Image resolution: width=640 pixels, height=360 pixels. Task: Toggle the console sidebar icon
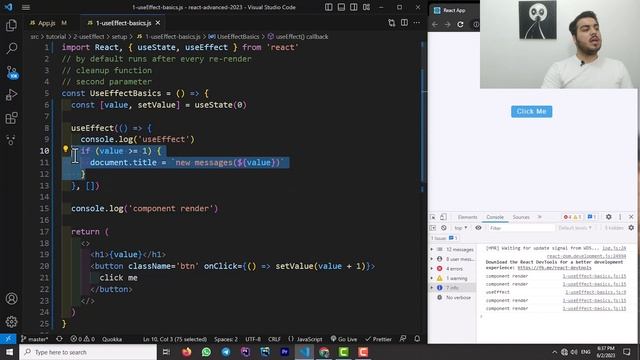tap(433, 228)
